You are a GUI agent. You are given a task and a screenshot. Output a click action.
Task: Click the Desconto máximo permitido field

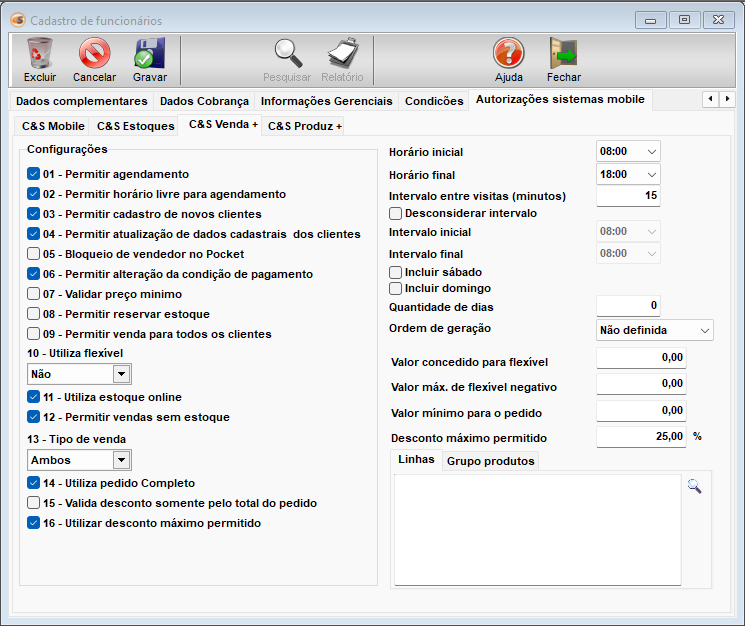(641, 436)
